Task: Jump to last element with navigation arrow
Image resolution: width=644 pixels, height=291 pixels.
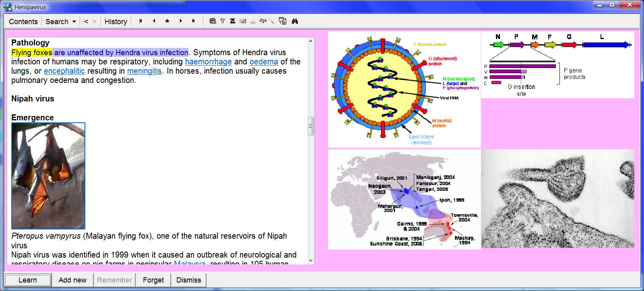Action: pyautogui.click(x=194, y=21)
